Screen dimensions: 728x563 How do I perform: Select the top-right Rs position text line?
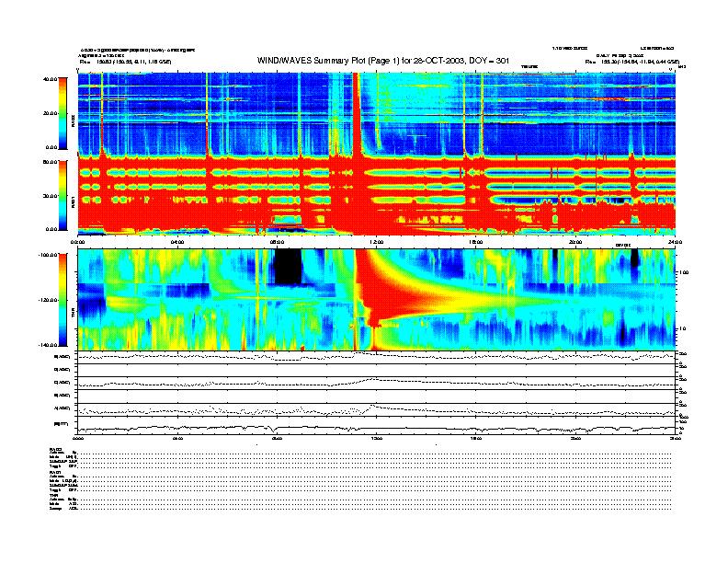[632, 62]
